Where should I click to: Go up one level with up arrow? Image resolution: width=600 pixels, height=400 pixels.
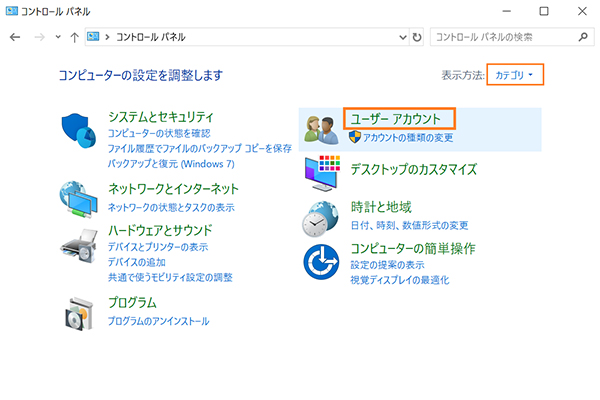click(x=74, y=37)
